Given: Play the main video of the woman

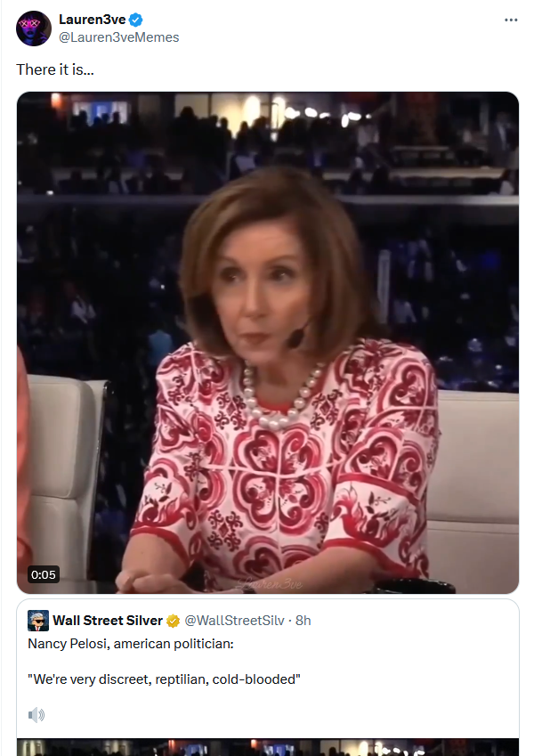Looking at the screenshot, I should [x=268, y=342].
